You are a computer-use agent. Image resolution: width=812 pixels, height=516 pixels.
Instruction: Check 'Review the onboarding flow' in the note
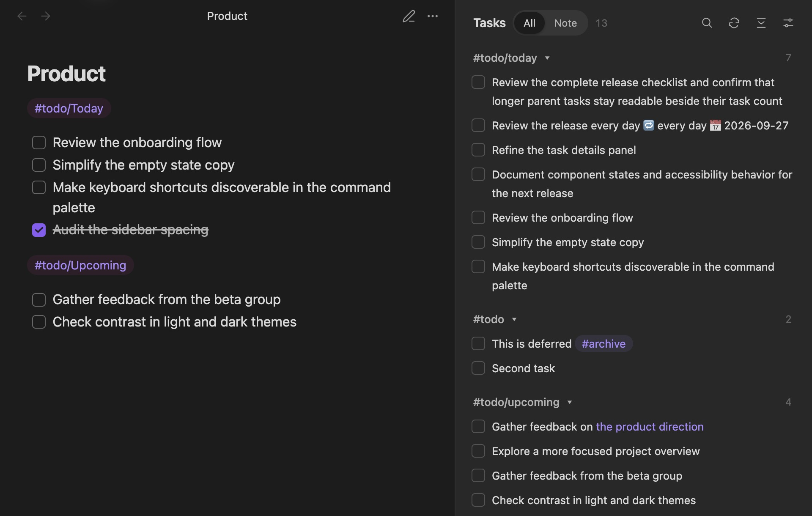39,143
